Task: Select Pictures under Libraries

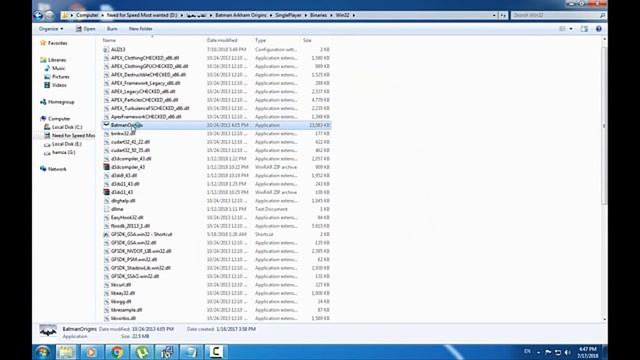Action: point(60,77)
